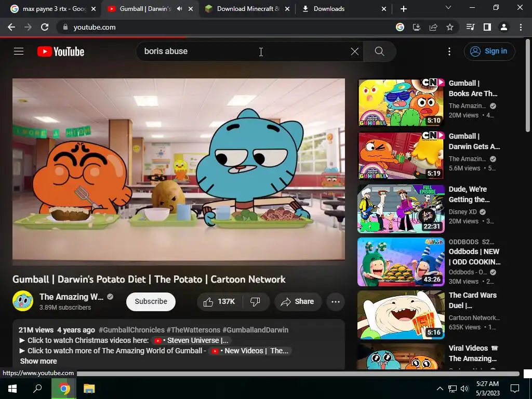Click the Google icon in address bar
The image size is (532, 399).
point(400,27)
